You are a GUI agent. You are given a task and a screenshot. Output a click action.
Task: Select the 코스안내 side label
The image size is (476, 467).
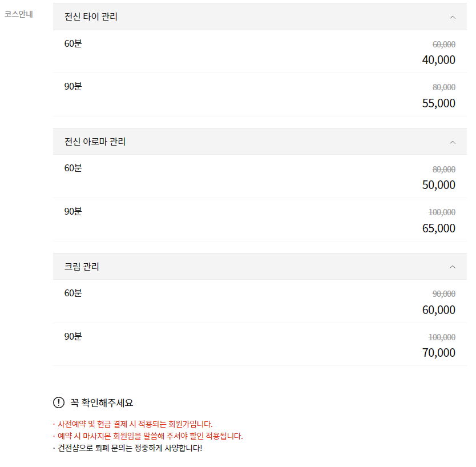coord(19,14)
